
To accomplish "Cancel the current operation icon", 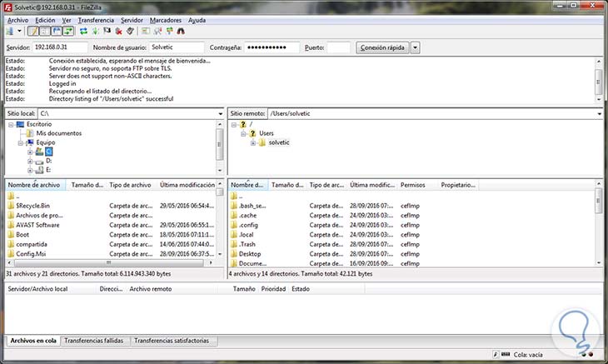I will [107, 32].
